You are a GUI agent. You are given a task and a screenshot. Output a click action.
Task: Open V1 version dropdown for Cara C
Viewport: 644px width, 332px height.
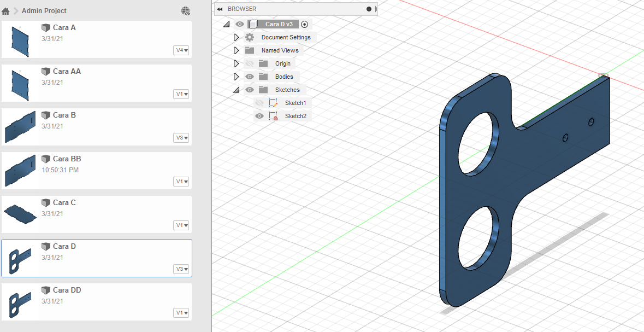[x=181, y=225]
